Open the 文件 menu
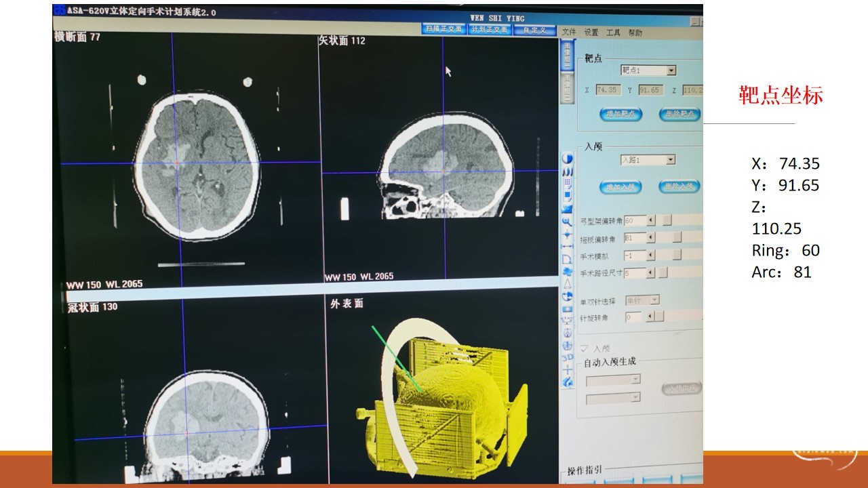The height and width of the screenshot is (488, 868). tap(569, 33)
